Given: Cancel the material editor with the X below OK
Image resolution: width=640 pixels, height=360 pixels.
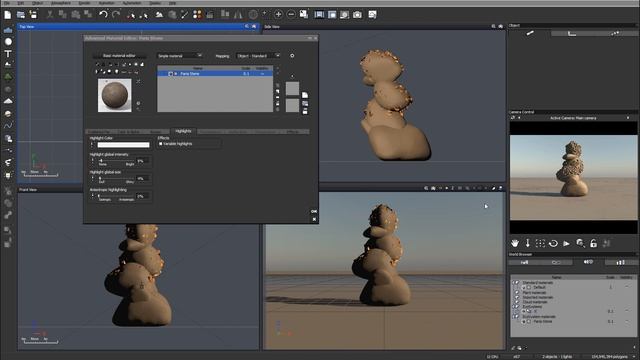Looking at the screenshot, I should [x=314, y=219].
